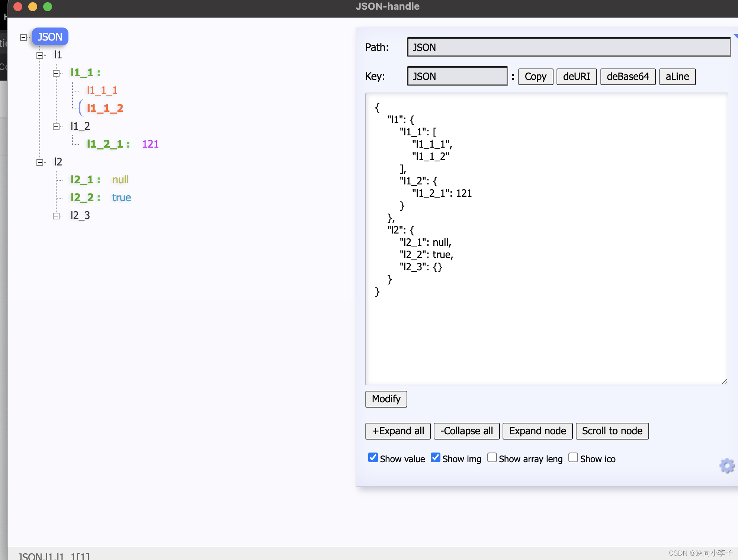Click the Modify button to save
The height and width of the screenshot is (560, 738).
pyautogui.click(x=385, y=399)
